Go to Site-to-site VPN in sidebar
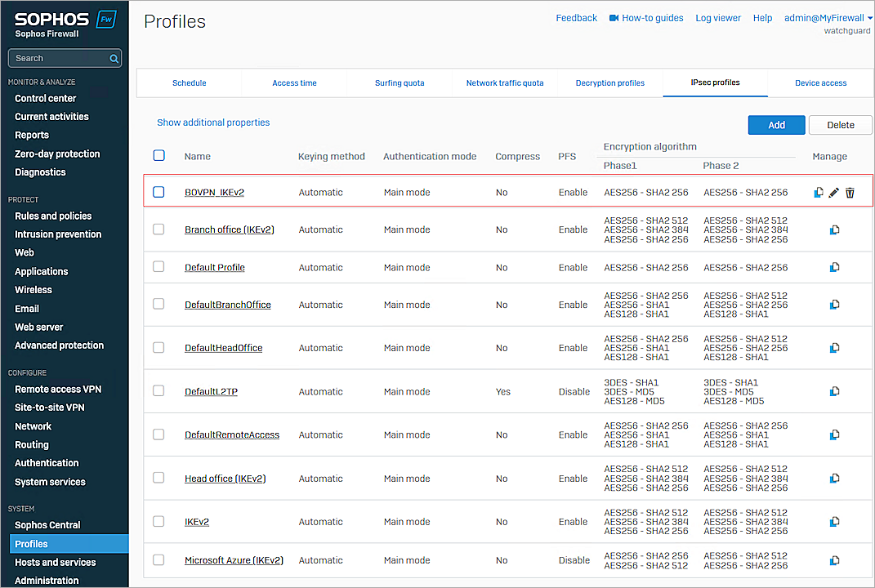 [50, 408]
